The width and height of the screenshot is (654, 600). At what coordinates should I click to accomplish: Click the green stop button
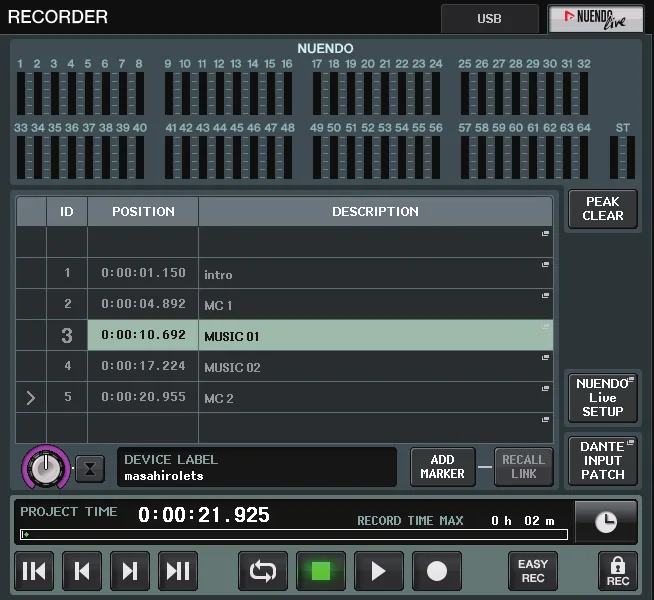tap(321, 571)
